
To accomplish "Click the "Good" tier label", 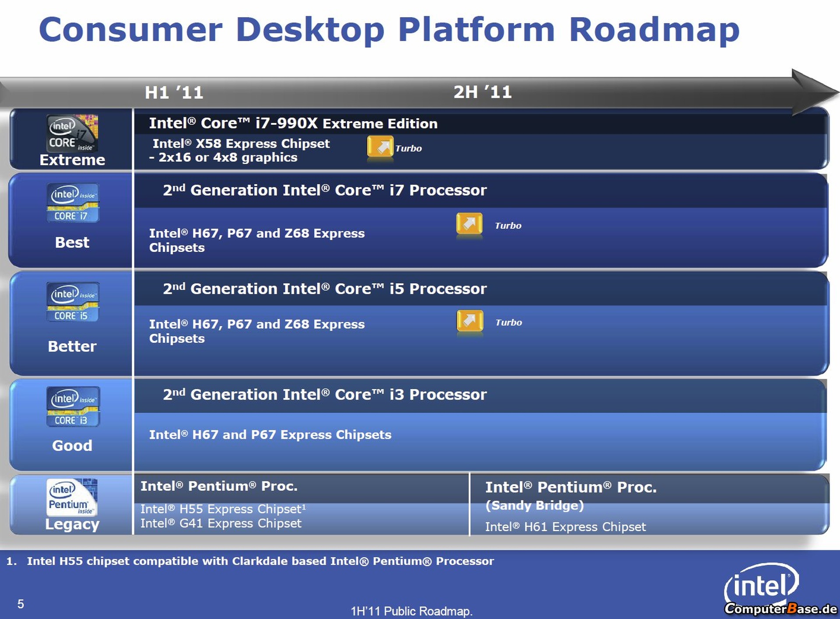I will point(72,446).
